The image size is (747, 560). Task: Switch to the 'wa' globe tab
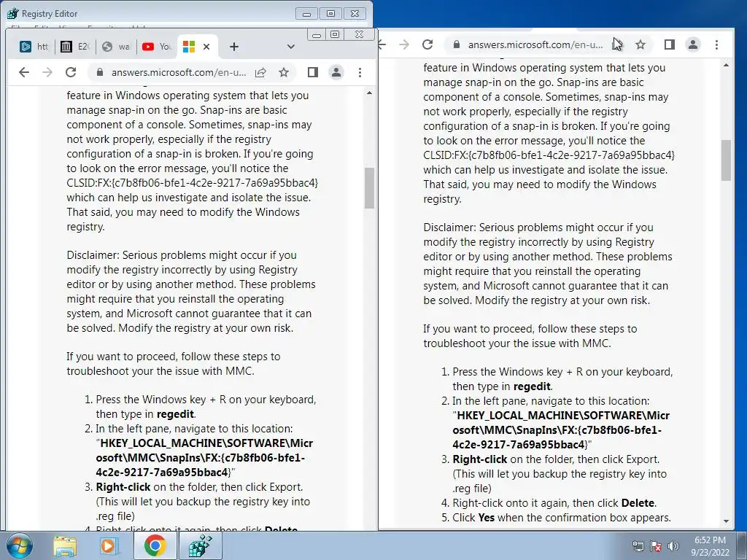[115, 47]
